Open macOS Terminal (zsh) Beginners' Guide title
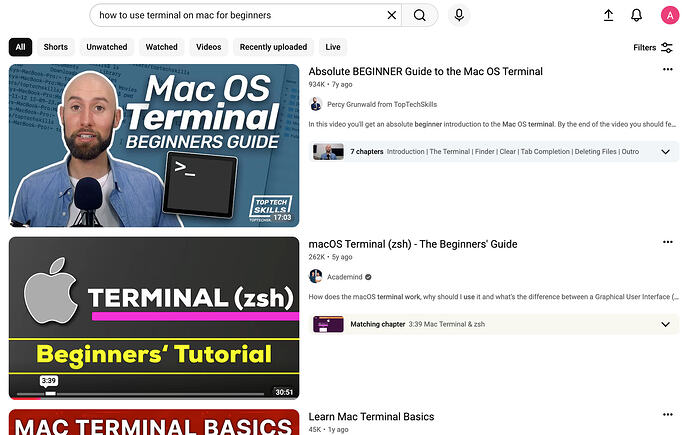Screen dimensions: 690x435 [x=413, y=244]
